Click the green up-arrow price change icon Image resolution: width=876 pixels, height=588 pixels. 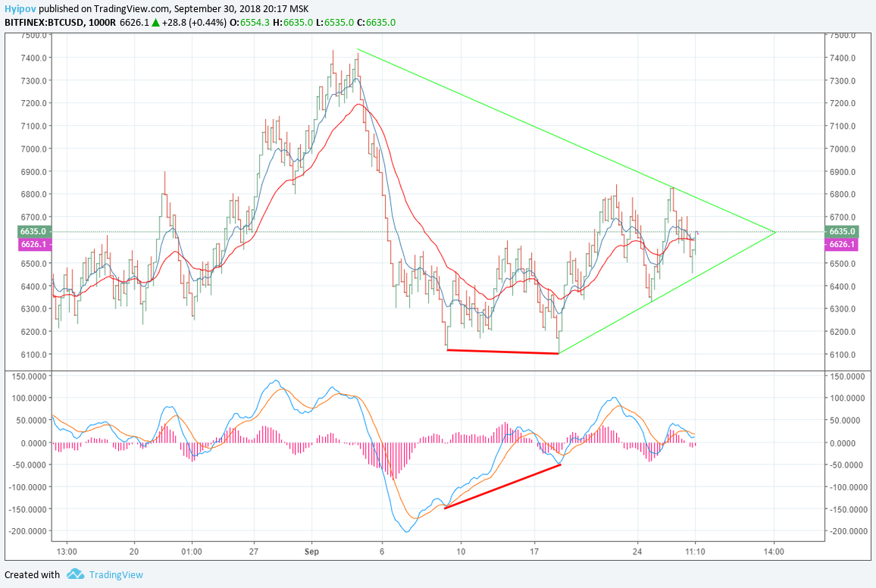155,23
